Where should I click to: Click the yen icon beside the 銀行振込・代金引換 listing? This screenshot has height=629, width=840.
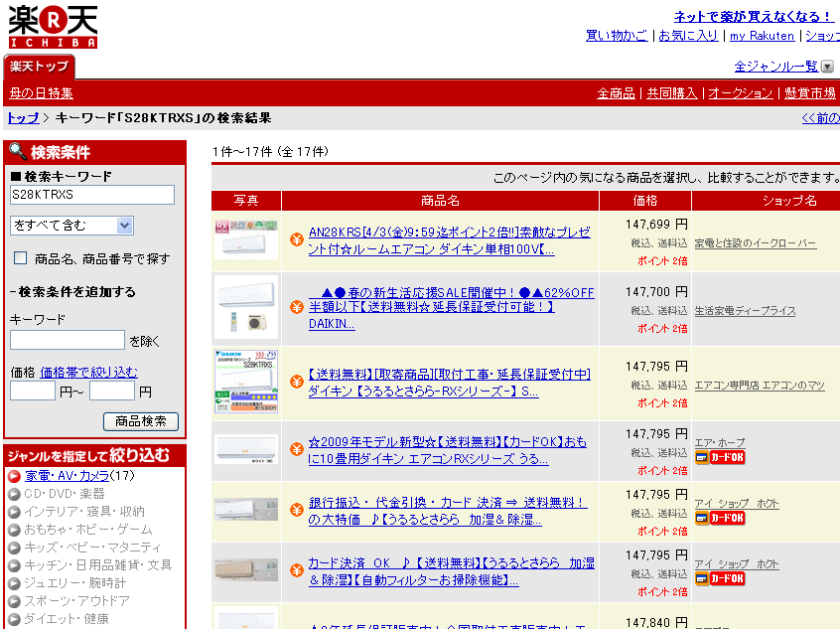(296, 510)
